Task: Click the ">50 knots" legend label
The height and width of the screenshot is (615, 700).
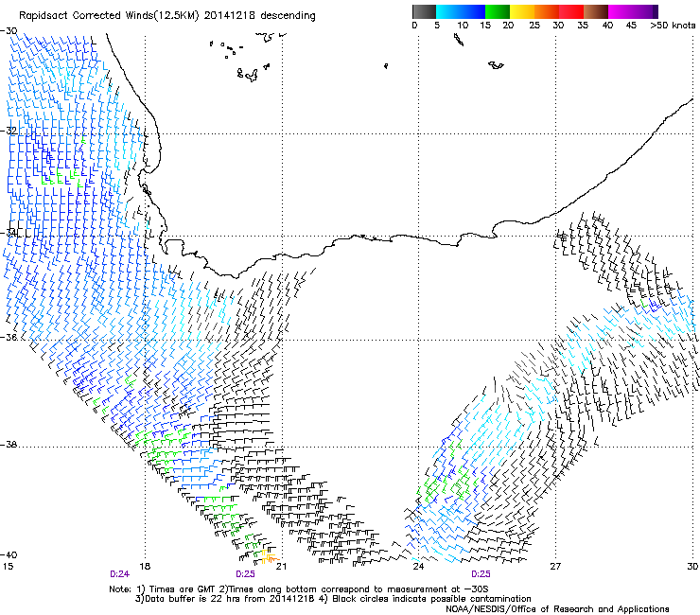Action: tap(673, 26)
